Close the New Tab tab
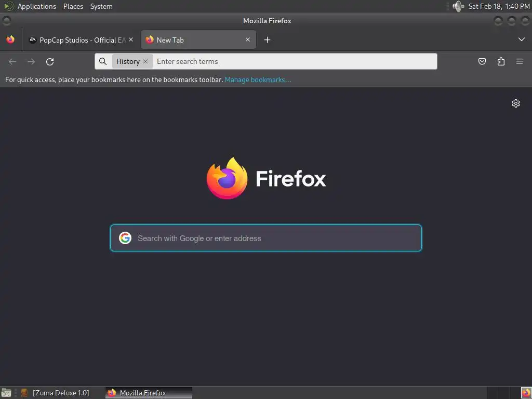This screenshot has width=532, height=399. click(x=248, y=39)
